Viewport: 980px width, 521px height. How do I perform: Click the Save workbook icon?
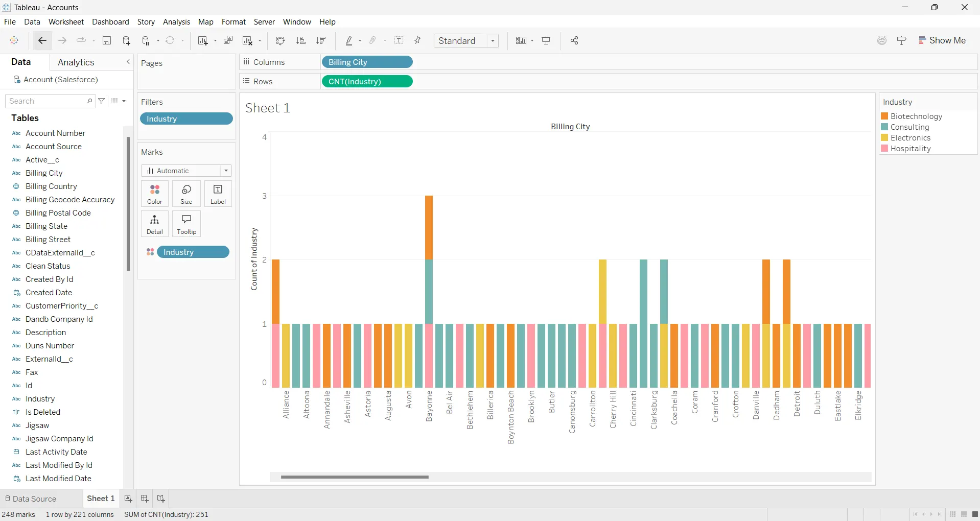pos(107,41)
